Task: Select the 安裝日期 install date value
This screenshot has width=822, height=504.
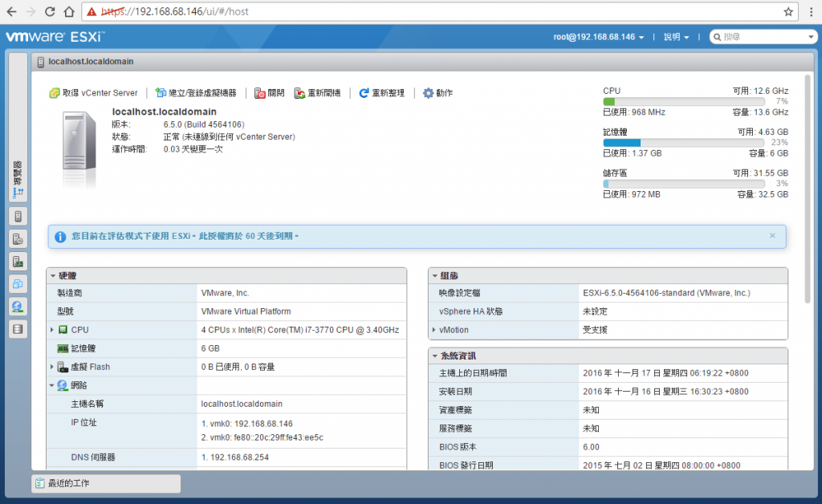Action: click(665, 392)
